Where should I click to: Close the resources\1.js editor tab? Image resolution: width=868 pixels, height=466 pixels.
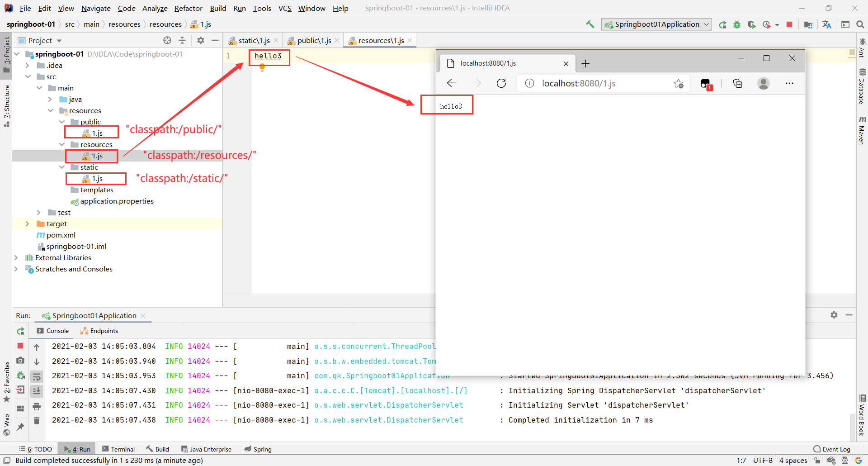coord(410,40)
